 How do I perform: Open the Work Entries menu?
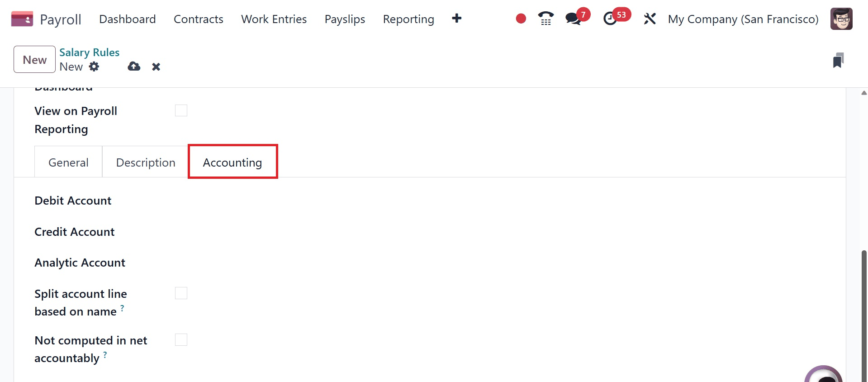(274, 19)
